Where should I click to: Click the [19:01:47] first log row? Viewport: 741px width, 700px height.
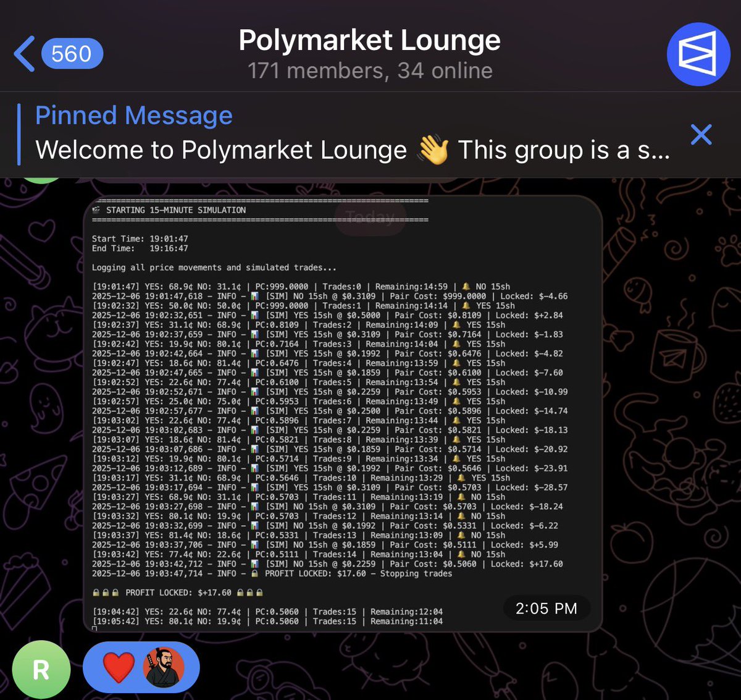tap(301, 287)
